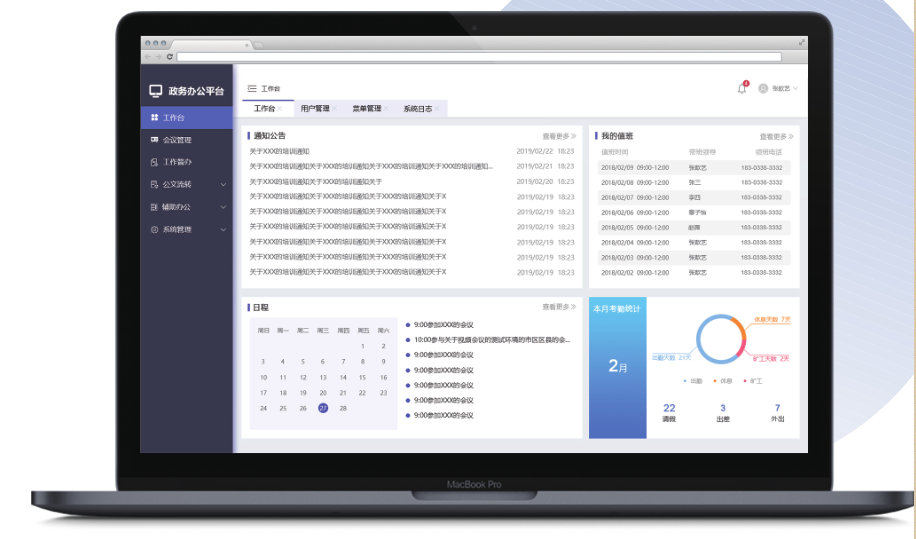Collapse sidebar with the menu fold icon
The height and width of the screenshot is (539, 916).
click(252, 88)
